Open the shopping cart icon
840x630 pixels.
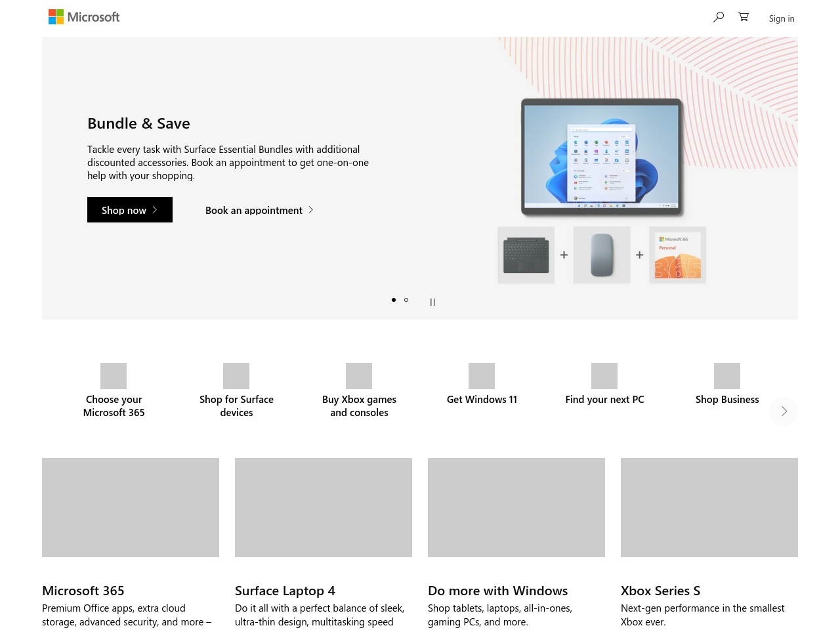click(744, 17)
